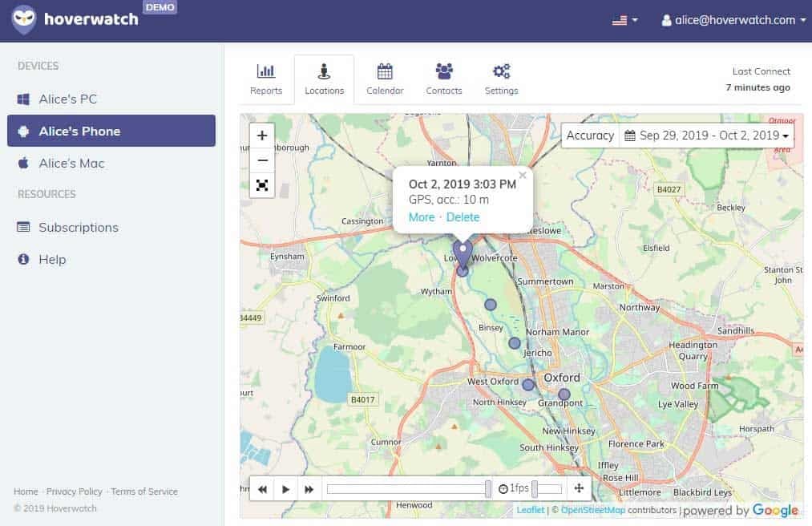Image resolution: width=812 pixels, height=526 pixels.
Task: Open the language flag dropdown
Action: click(x=624, y=20)
